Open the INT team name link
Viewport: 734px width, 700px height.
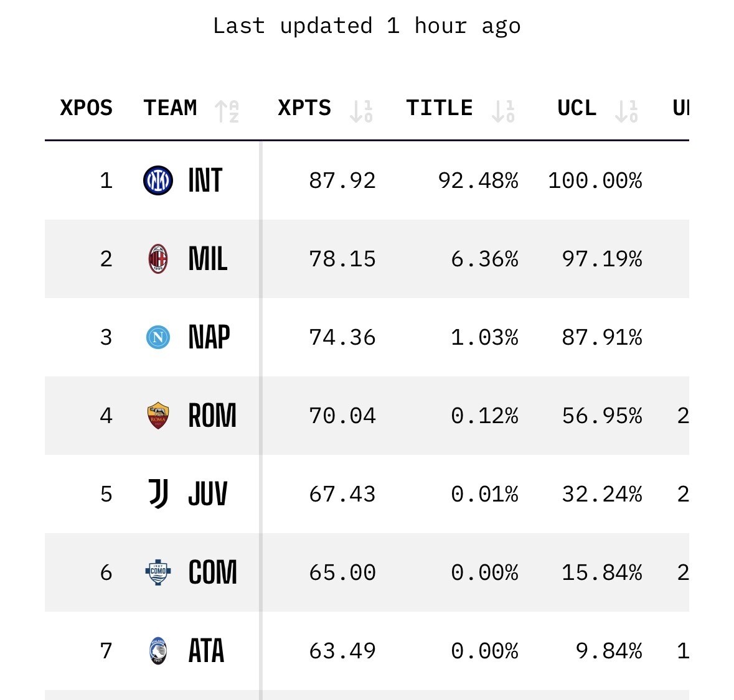[x=205, y=180]
